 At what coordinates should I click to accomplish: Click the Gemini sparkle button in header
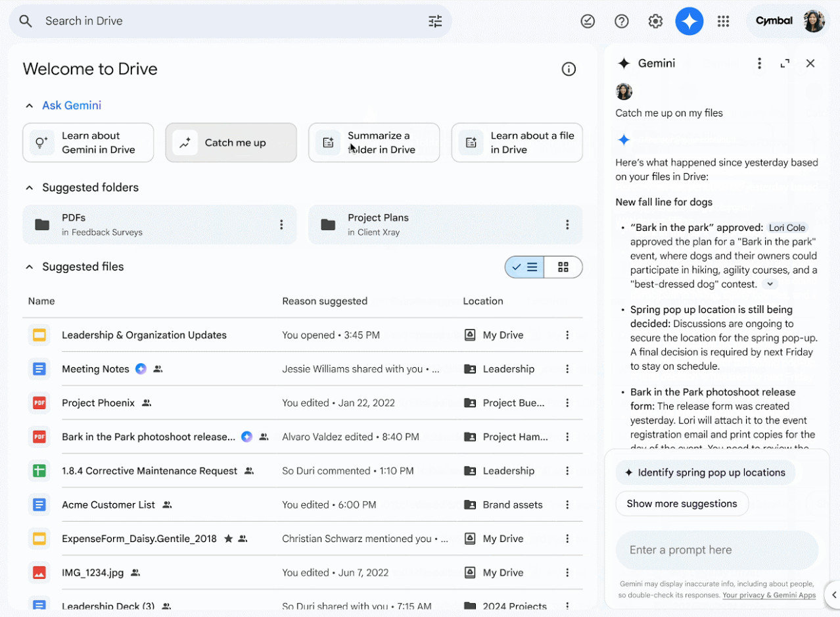pos(689,22)
